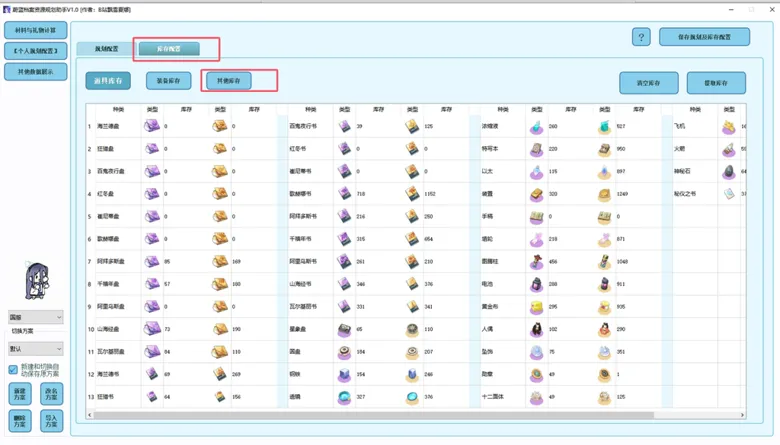Edit the stock value 1249
The image size is (780, 445).
click(622, 194)
